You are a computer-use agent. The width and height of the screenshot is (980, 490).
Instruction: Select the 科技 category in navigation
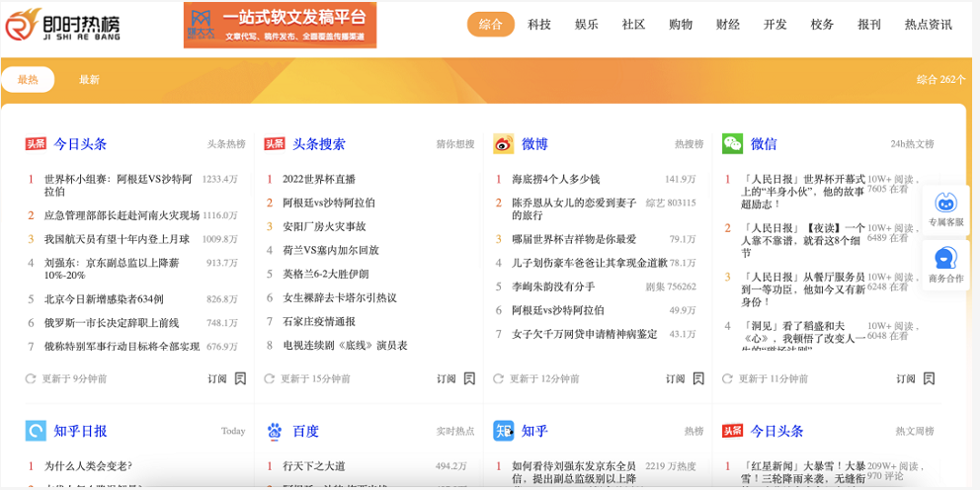tap(539, 25)
